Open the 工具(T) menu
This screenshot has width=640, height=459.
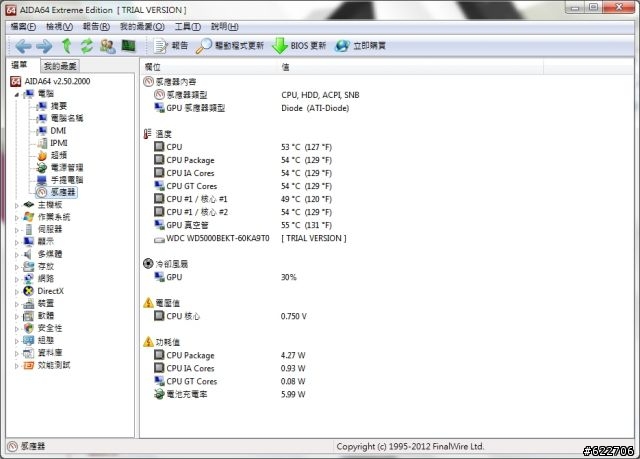click(188, 27)
